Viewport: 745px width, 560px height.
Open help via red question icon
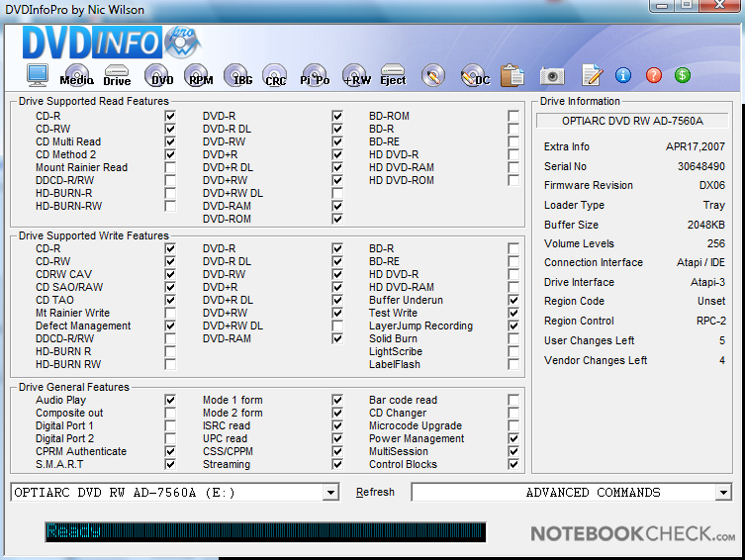[x=654, y=75]
